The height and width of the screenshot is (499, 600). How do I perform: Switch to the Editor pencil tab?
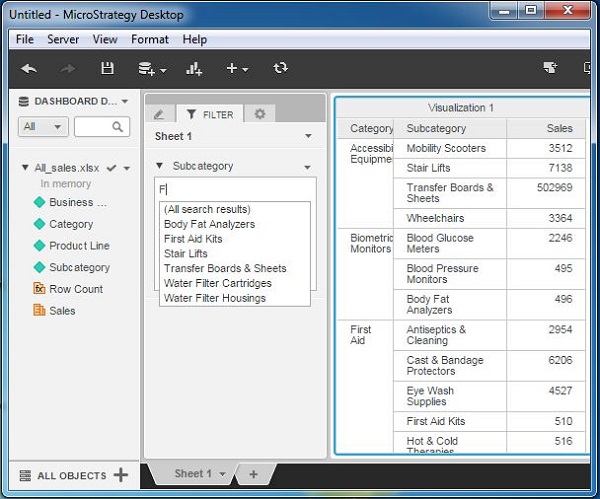click(x=159, y=114)
